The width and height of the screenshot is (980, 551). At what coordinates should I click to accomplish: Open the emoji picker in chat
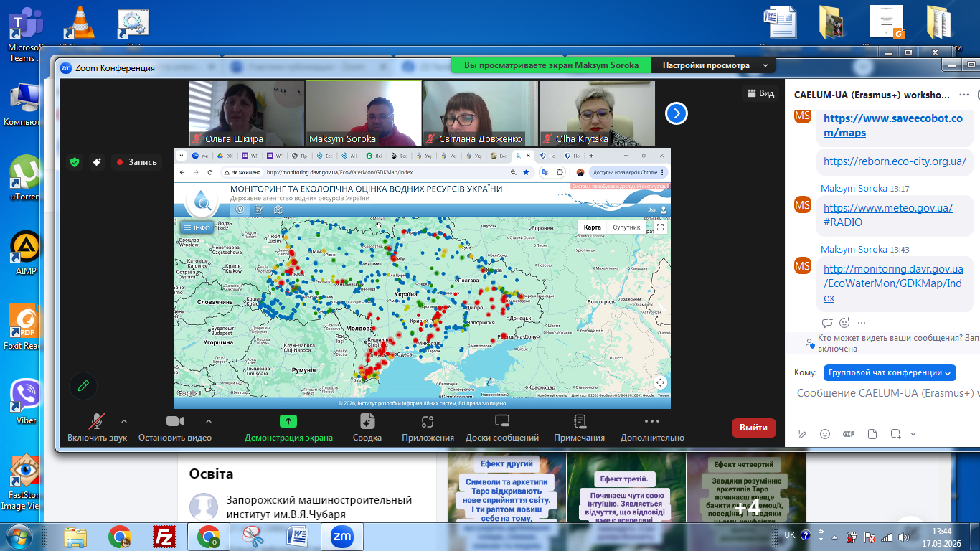tap(825, 434)
